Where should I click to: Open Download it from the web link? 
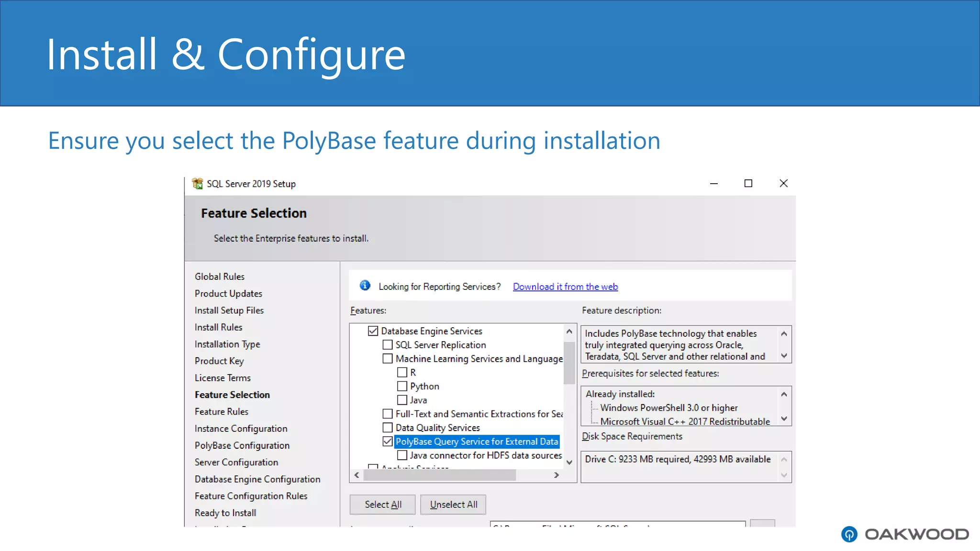point(565,287)
